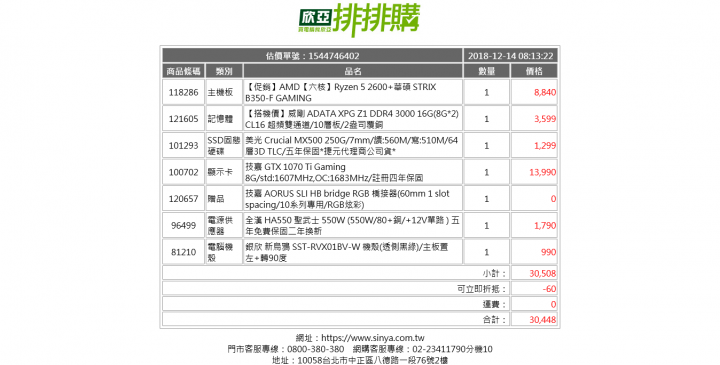Select product code 121605

click(183, 119)
